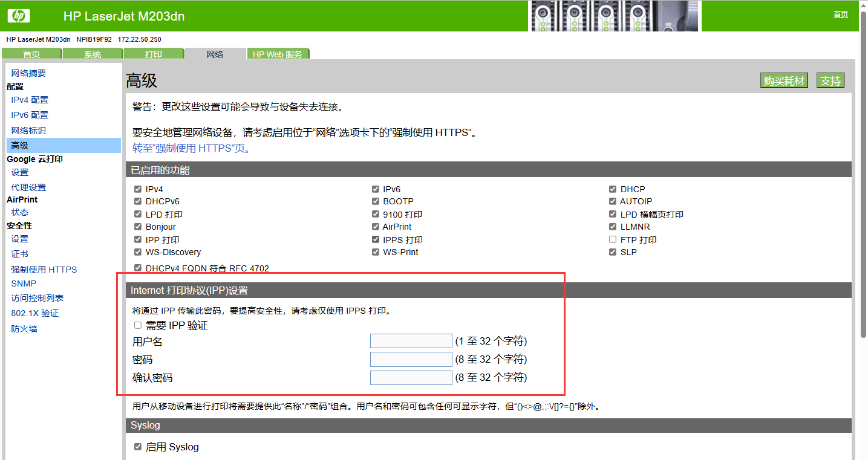This screenshot has width=868, height=460.
Task: Click the 高级 page heading
Action: (x=142, y=81)
